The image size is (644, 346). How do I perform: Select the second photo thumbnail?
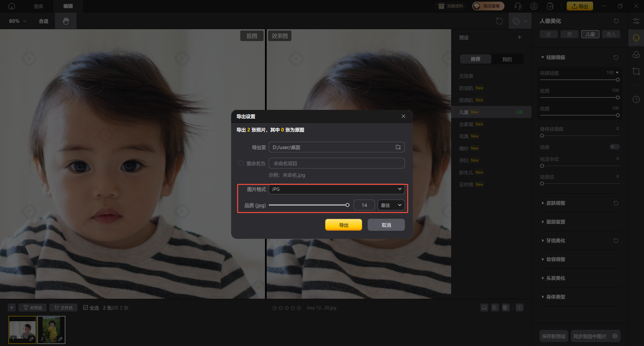pos(51,330)
